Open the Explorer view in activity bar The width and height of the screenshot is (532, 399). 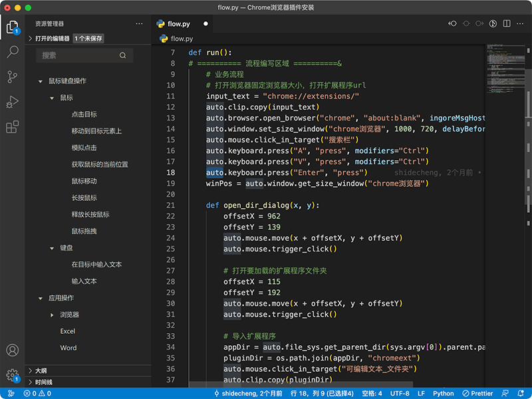12,27
